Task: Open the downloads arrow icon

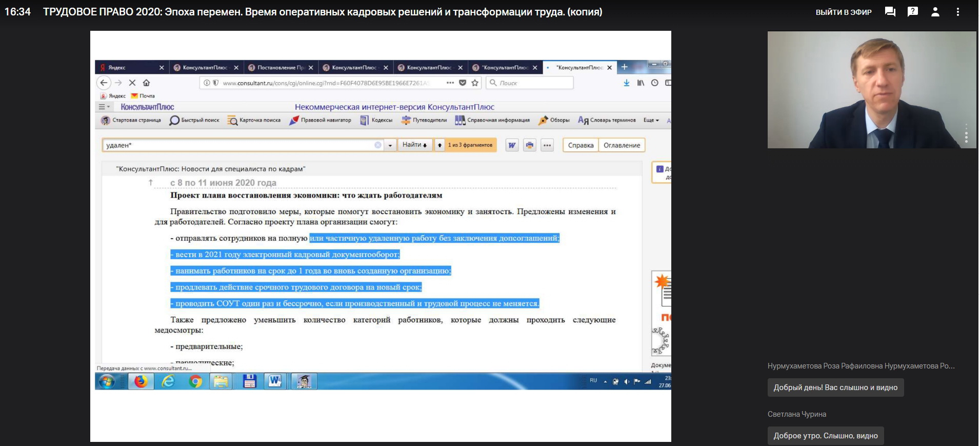Action: [x=627, y=83]
